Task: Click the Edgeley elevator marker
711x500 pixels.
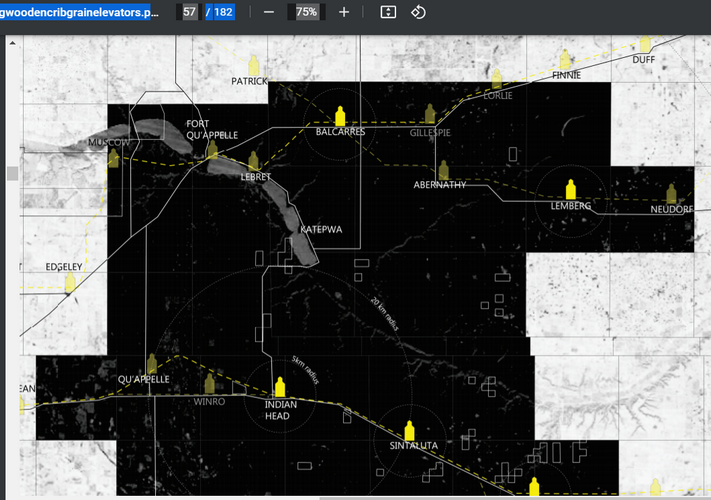Action: (x=70, y=283)
